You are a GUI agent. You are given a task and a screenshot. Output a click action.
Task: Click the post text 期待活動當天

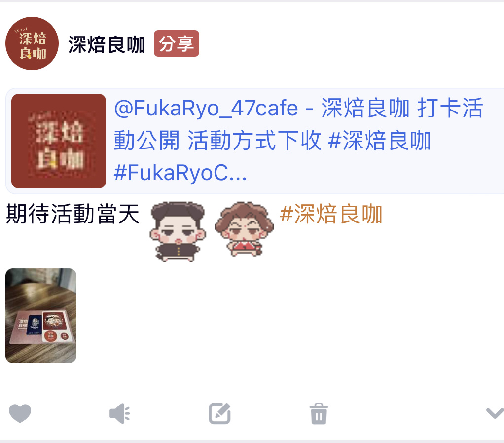point(72,214)
